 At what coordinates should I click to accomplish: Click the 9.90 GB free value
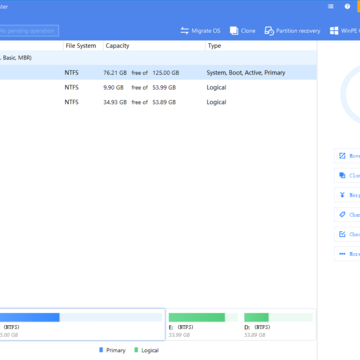click(113, 87)
